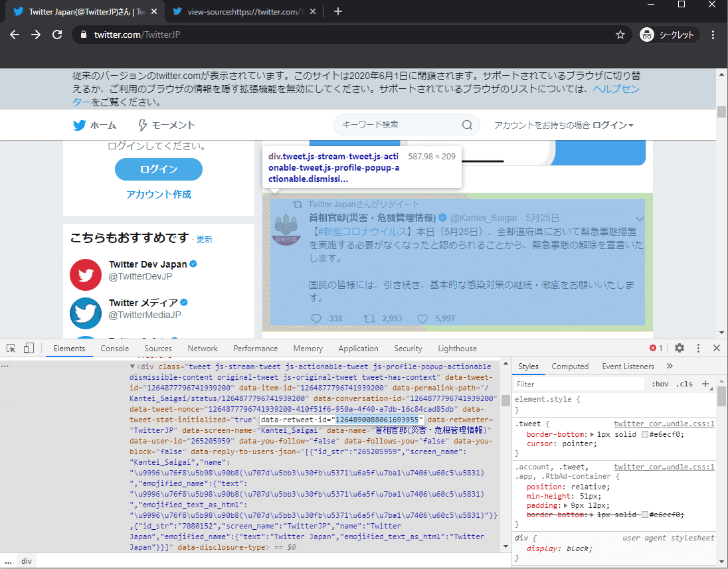Viewport: 728px width, 569px height.
Task: Open the Lighthouse tab
Action: (x=457, y=348)
